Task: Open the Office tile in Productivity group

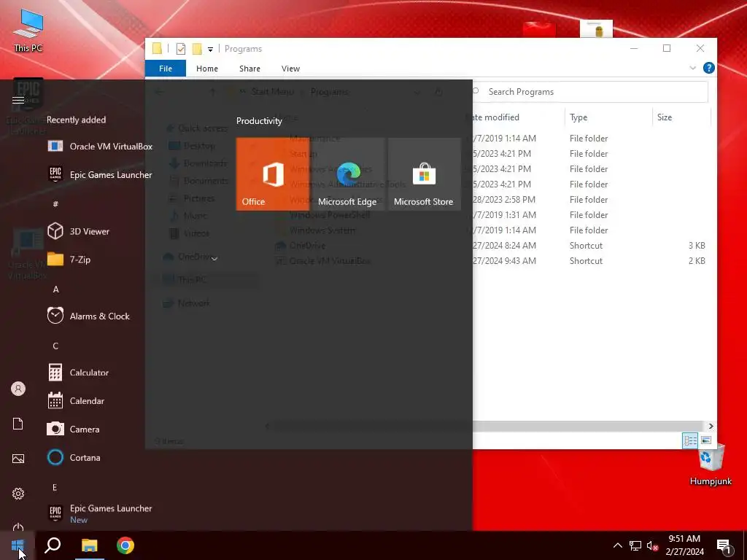Action: pyautogui.click(x=273, y=174)
